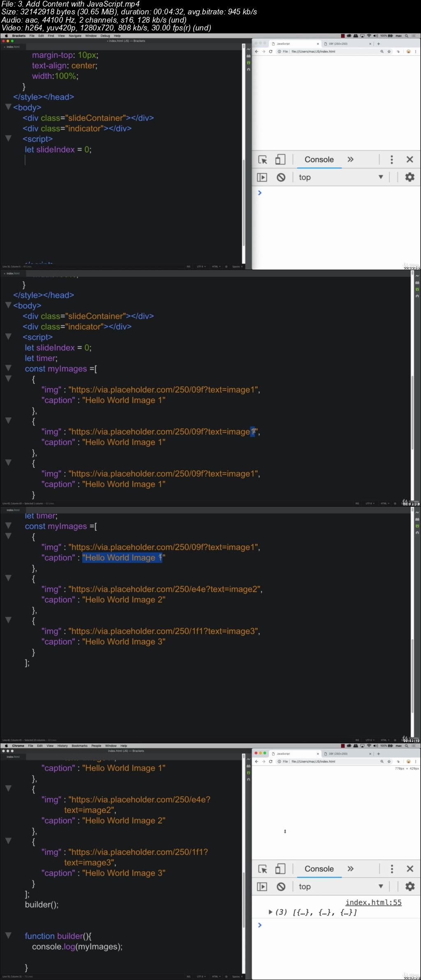Go back in top frame Chrome window
This screenshot has height=980, width=421.
click(257, 51)
